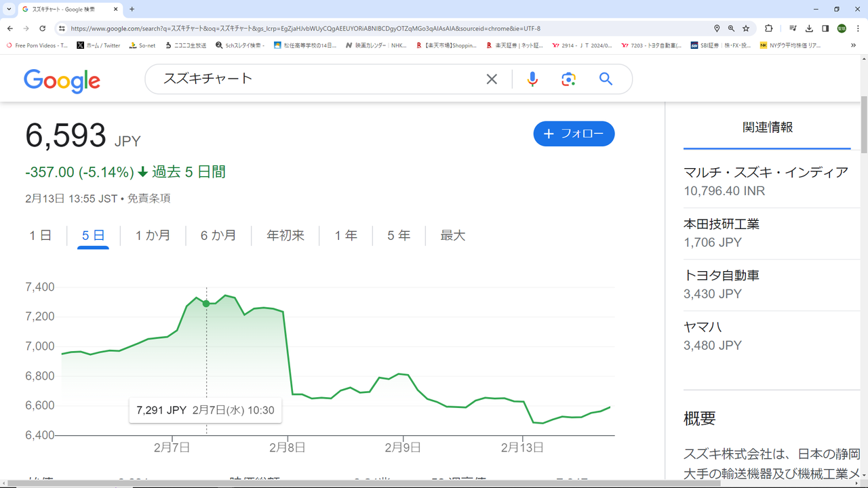This screenshot has width=868, height=488.
Task: Click the voice search microphone icon
Action: click(532, 79)
